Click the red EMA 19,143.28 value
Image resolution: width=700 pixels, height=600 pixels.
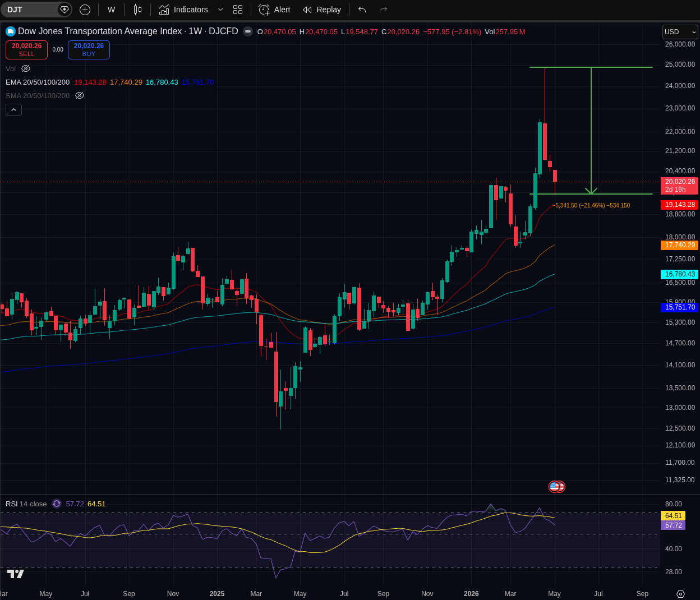pyautogui.click(x=90, y=82)
